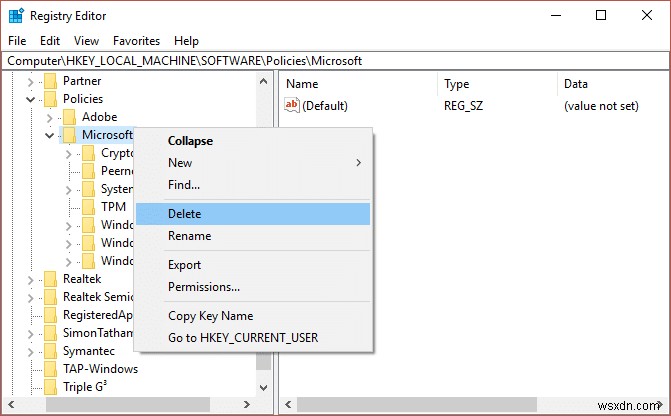
Task: Click the Adobe folder icon
Action: coord(69,117)
